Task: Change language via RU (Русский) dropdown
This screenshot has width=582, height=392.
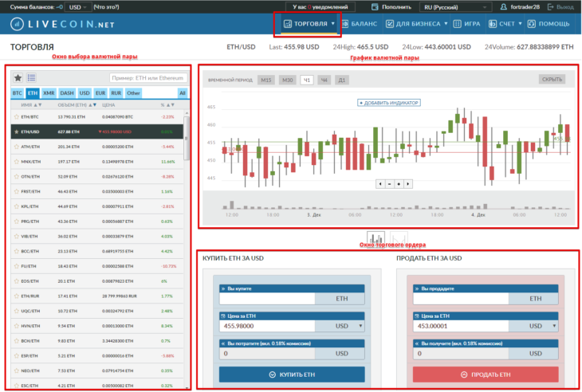Action: pos(455,7)
